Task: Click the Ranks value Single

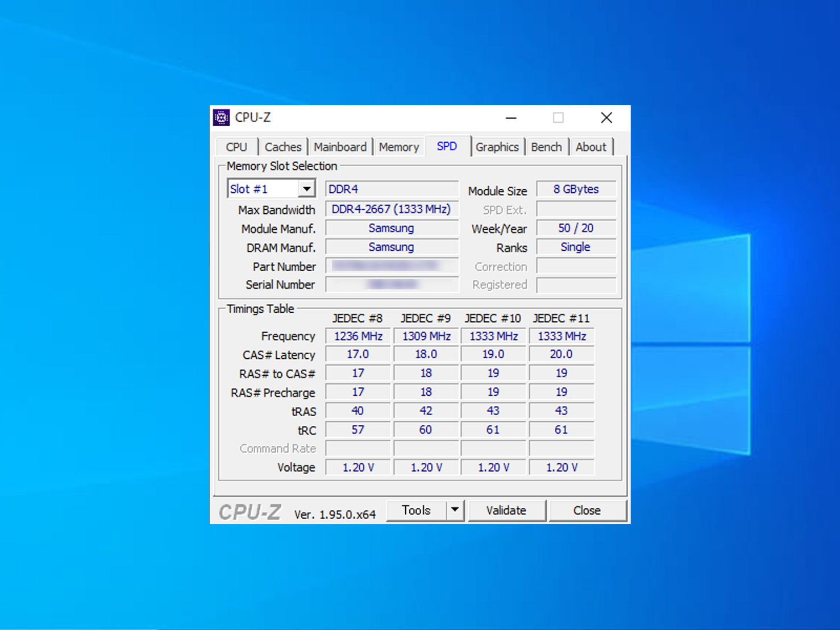Action: point(576,247)
